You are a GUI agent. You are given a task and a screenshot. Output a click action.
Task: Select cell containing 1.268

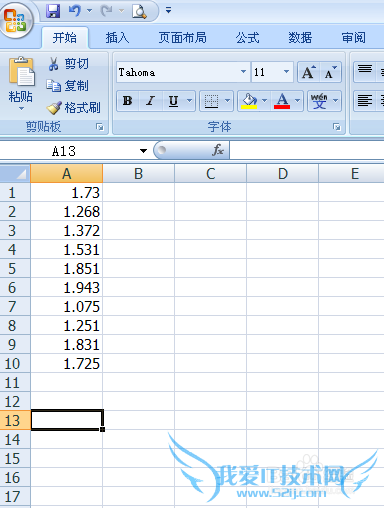(x=67, y=211)
